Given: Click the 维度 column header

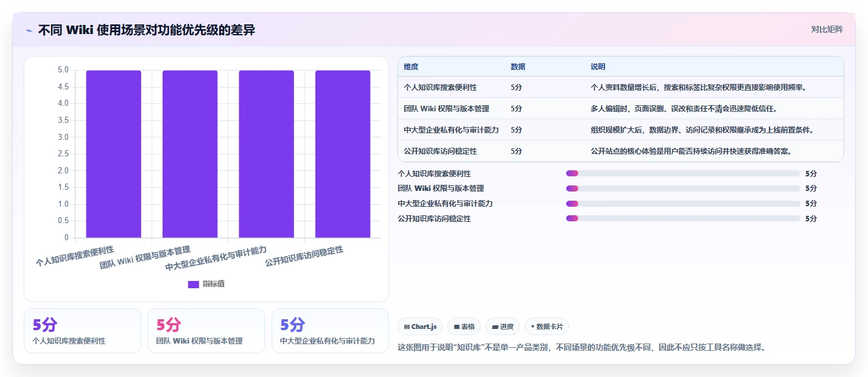Looking at the screenshot, I should tap(411, 67).
